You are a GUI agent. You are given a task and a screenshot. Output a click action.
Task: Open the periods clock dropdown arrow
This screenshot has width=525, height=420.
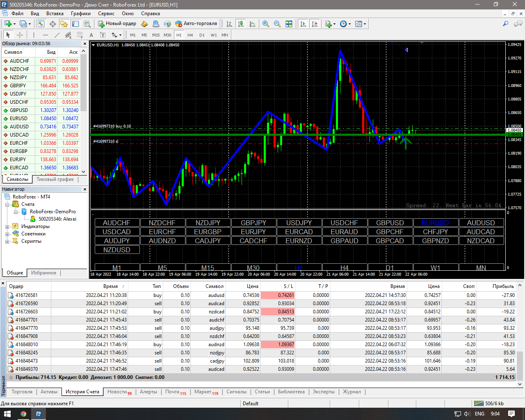coord(349,24)
